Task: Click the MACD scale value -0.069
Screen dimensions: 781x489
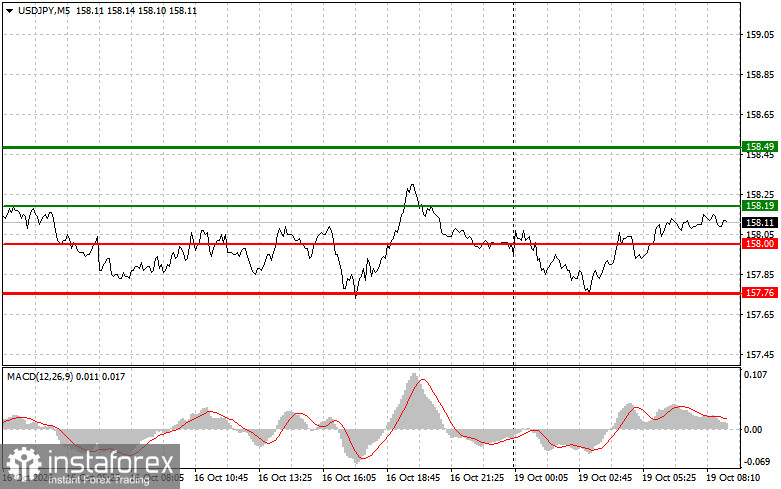Action: pyautogui.click(x=757, y=462)
